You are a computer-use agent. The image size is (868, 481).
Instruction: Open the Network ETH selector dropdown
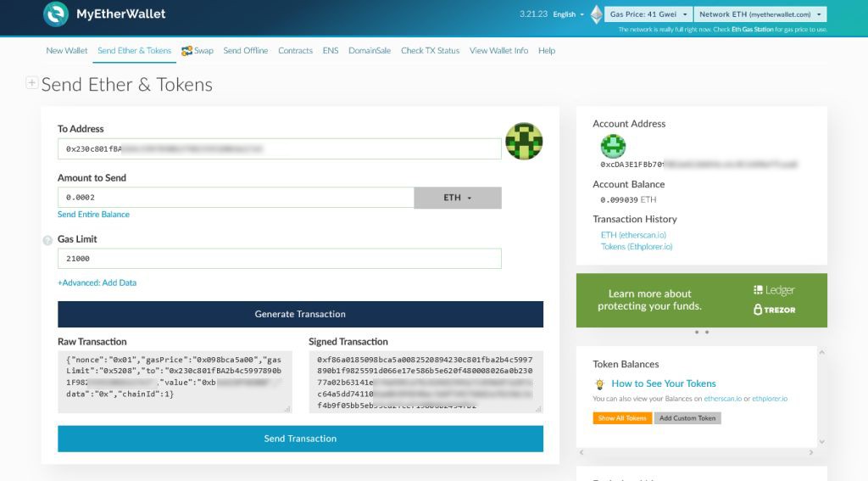pyautogui.click(x=759, y=14)
